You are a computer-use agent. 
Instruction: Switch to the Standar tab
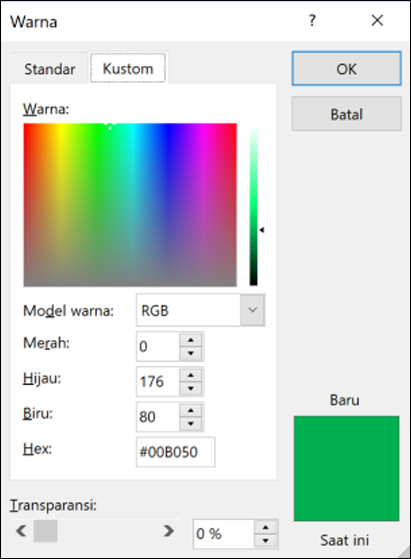50,69
